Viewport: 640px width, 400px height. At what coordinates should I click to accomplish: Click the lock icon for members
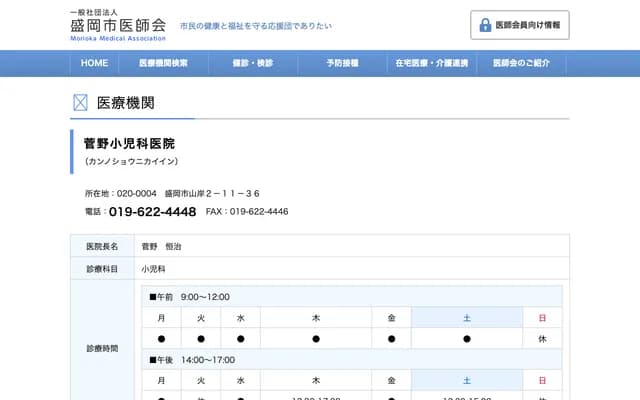tap(485, 25)
